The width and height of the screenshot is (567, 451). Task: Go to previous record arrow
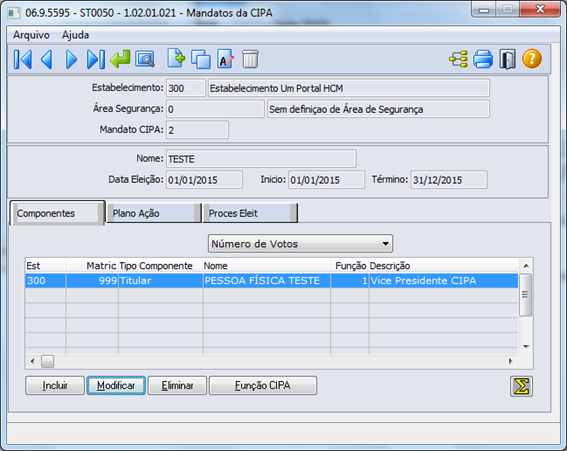[47, 59]
